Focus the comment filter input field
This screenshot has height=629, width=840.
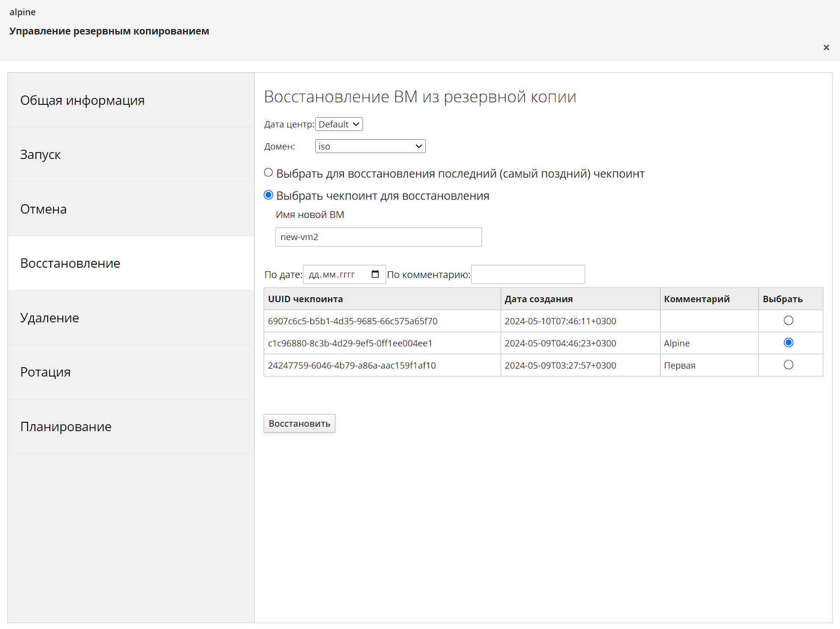pos(528,274)
